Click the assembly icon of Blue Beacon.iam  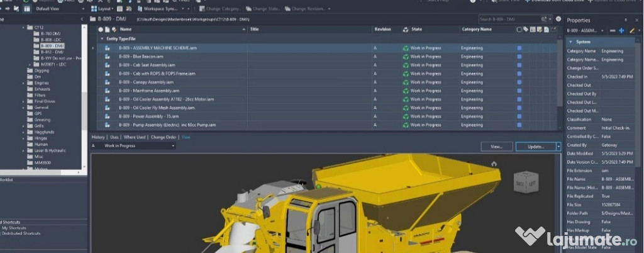tap(107, 57)
